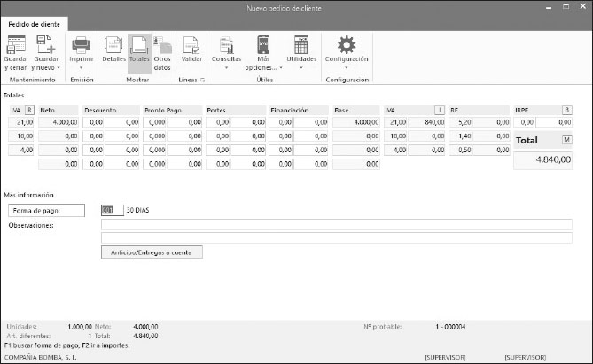Click the Validar lines icon
Viewport: 593px width, 364px height.
coord(191,45)
